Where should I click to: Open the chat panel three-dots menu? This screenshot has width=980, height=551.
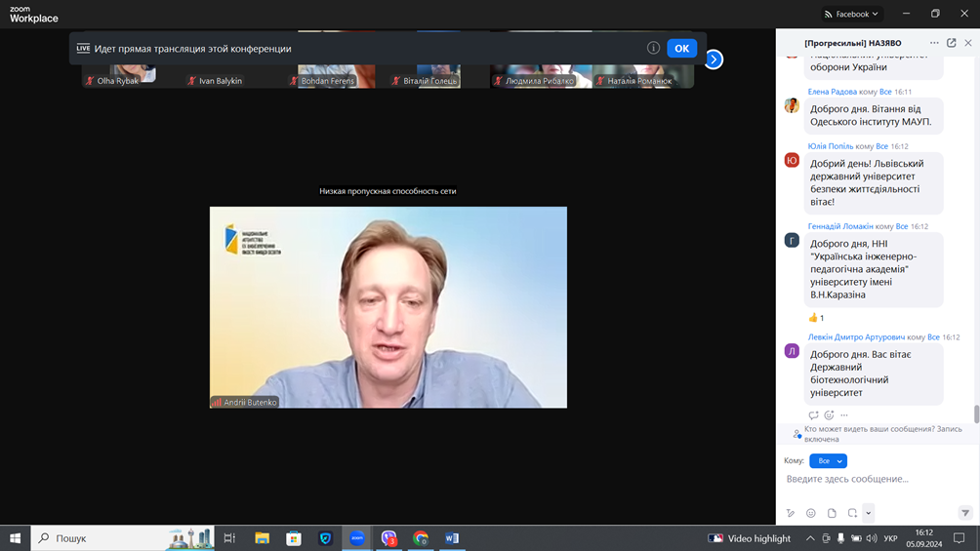[x=934, y=43]
